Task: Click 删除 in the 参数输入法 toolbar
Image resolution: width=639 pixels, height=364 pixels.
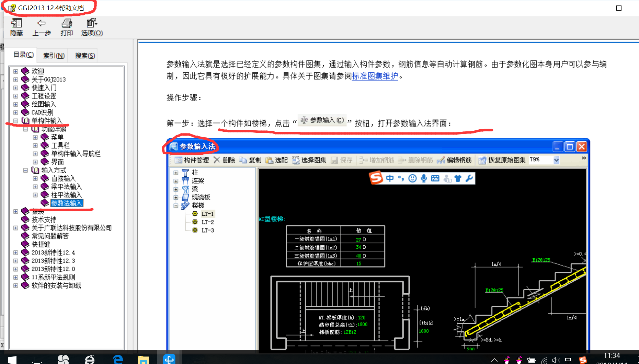Action: coord(224,160)
